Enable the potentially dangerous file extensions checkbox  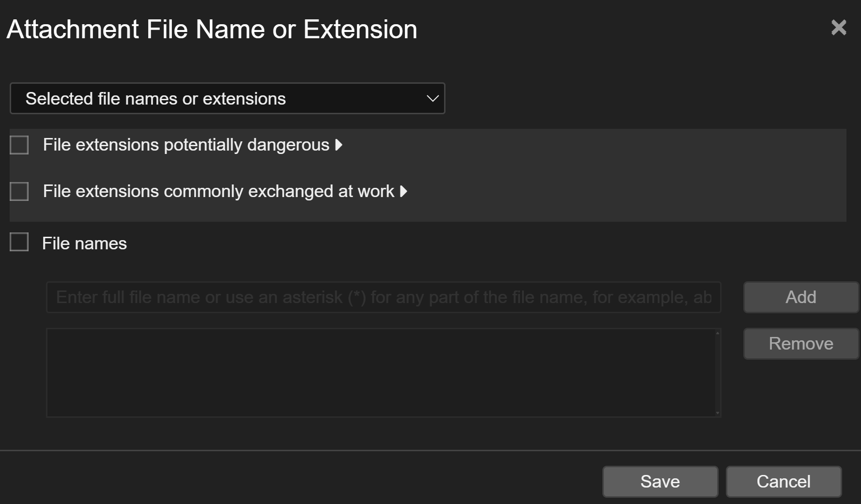point(19,145)
